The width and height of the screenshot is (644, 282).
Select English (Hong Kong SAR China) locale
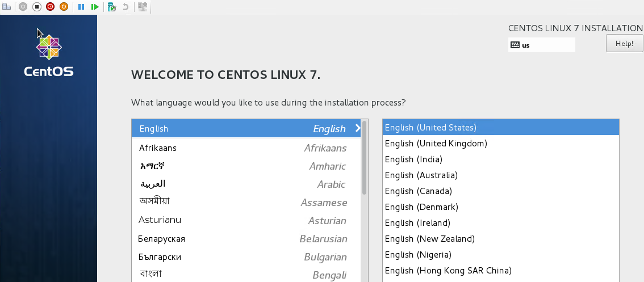click(501, 271)
